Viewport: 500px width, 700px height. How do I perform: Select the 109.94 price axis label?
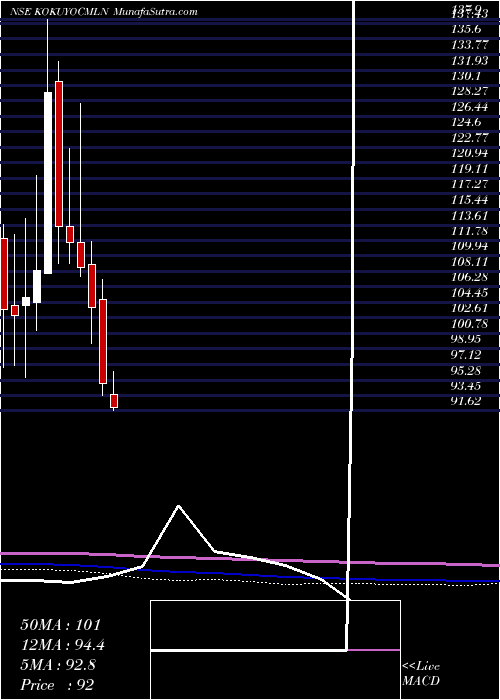point(470,246)
